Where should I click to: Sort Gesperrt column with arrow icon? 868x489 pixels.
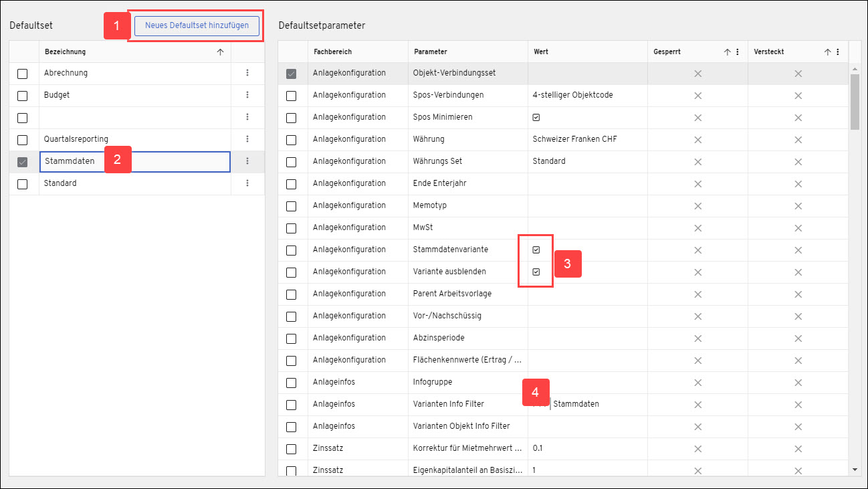pyautogui.click(x=727, y=52)
